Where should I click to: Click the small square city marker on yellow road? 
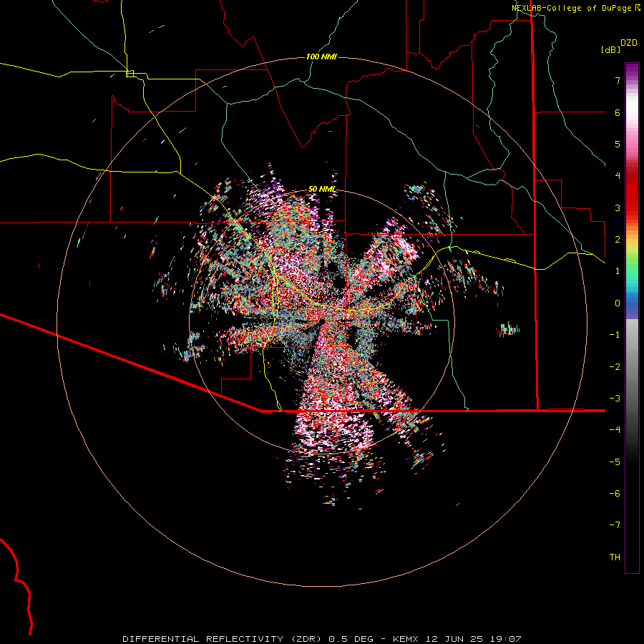click(130, 74)
